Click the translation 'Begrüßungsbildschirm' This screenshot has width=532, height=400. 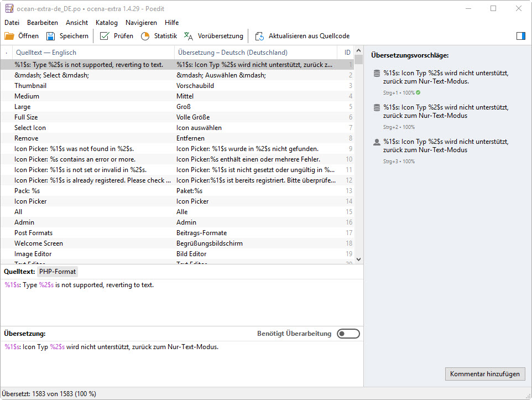tap(210, 243)
